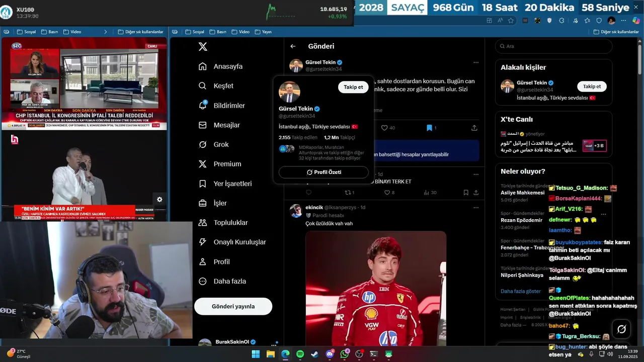Follow Gürsel Tekin in Alakalı kişiler
This screenshot has width=644, height=362.
pyautogui.click(x=592, y=86)
